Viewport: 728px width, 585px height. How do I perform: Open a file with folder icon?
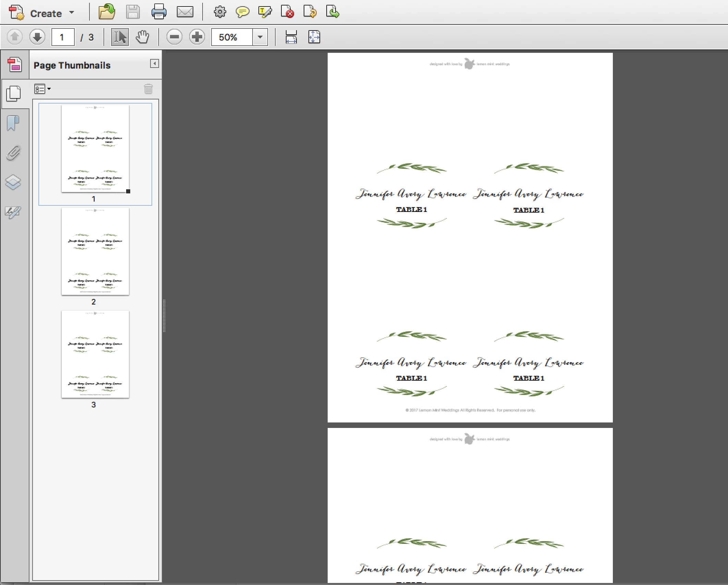[107, 12]
